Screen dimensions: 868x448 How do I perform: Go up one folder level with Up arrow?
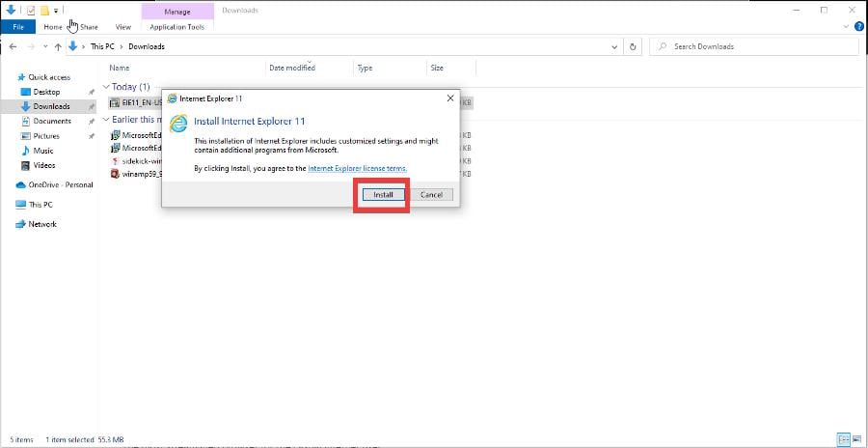pyautogui.click(x=58, y=47)
